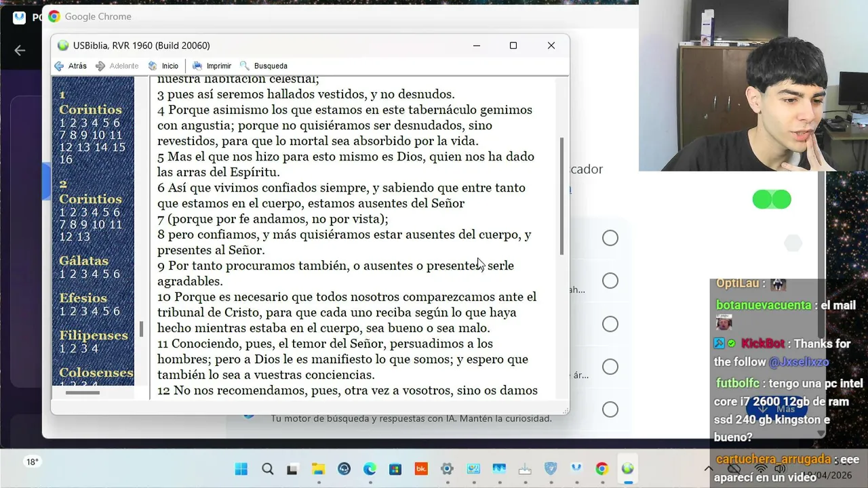Select the bottommost radio button in Chrome page

(610, 409)
